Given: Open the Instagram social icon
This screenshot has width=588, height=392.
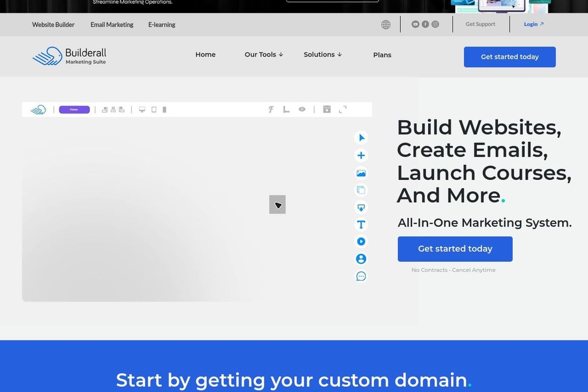Looking at the screenshot, I should (x=435, y=24).
